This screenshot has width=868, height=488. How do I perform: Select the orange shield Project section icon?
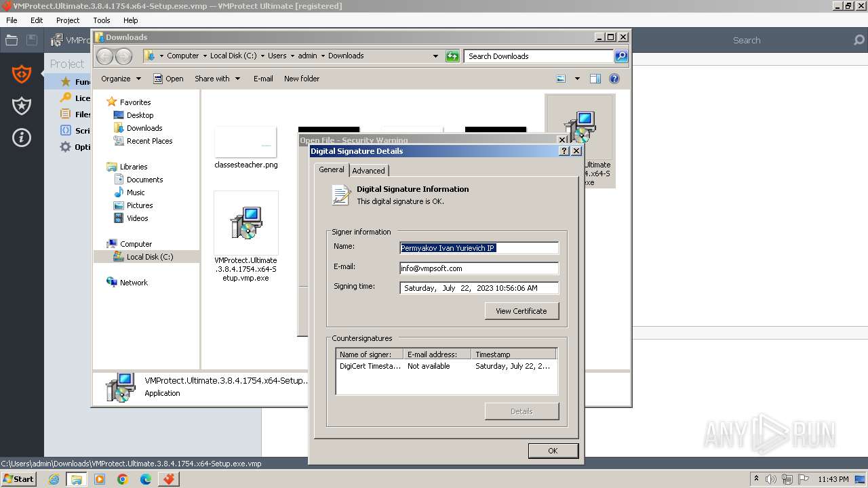coord(22,74)
